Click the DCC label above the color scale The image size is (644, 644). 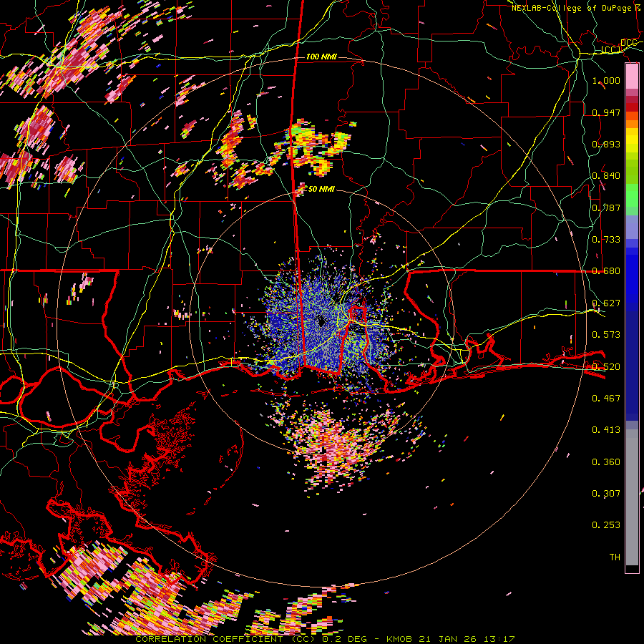629,43
